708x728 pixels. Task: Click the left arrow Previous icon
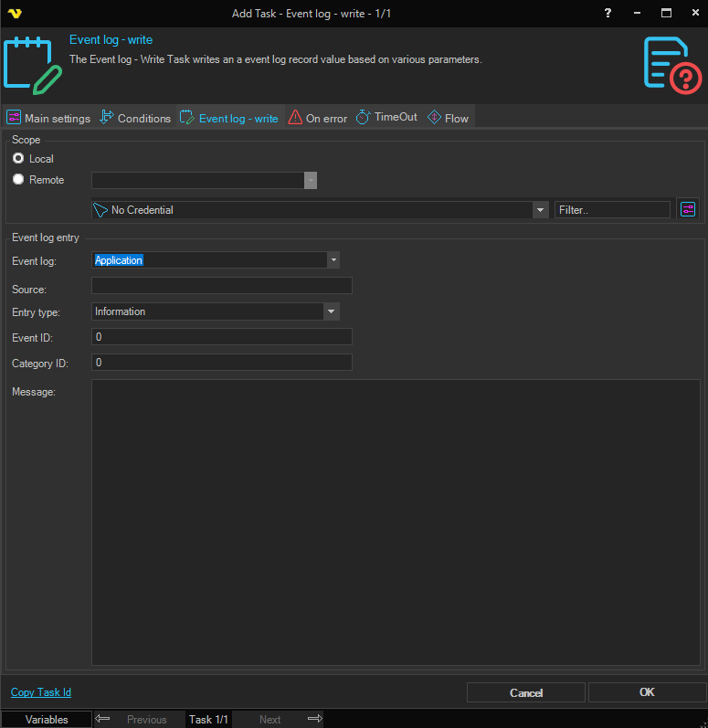pos(102,719)
